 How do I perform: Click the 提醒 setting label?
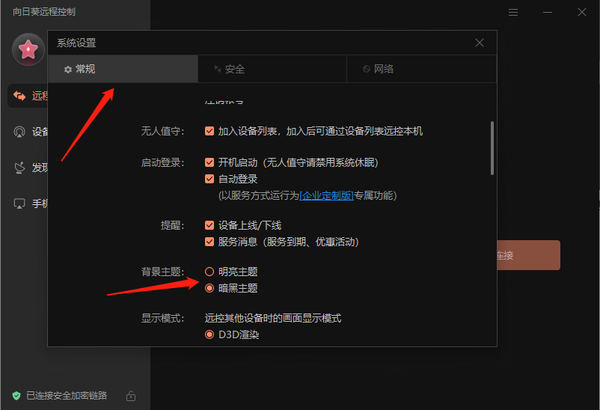172,225
